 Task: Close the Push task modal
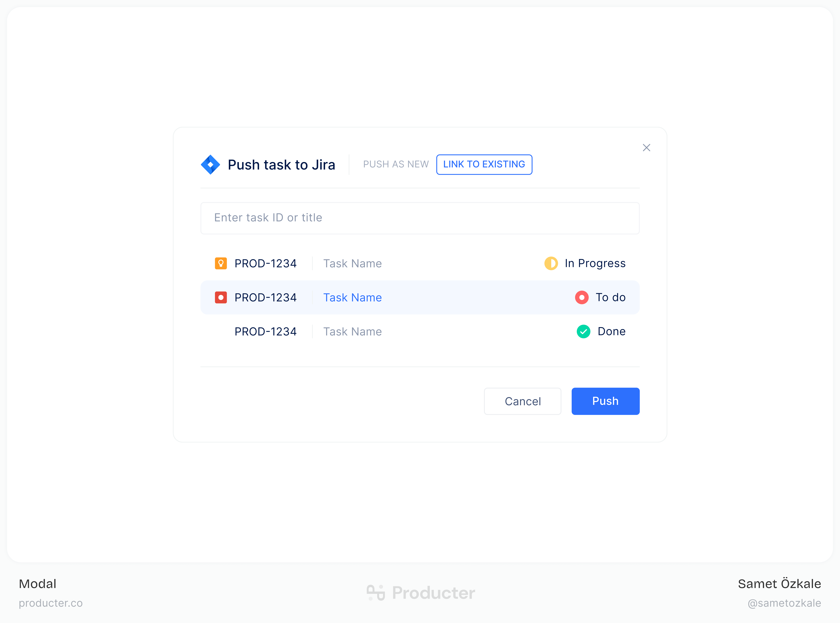tap(646, 148)
